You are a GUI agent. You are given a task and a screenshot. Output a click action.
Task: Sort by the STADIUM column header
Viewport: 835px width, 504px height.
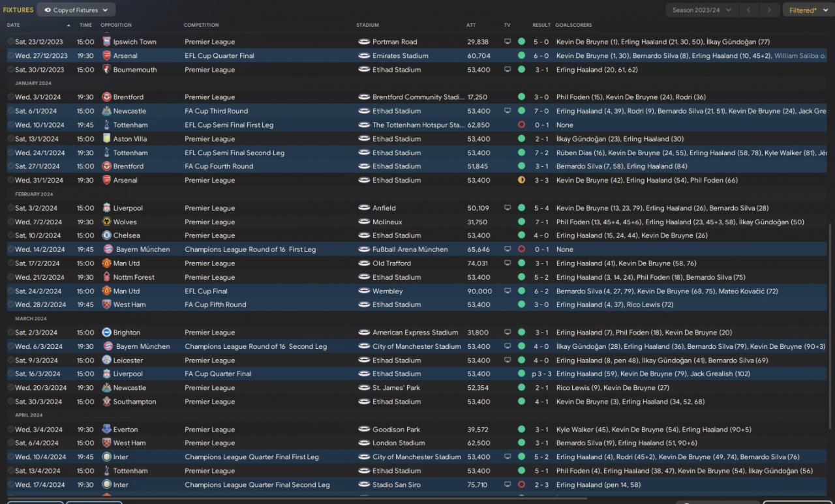point(367,25)
